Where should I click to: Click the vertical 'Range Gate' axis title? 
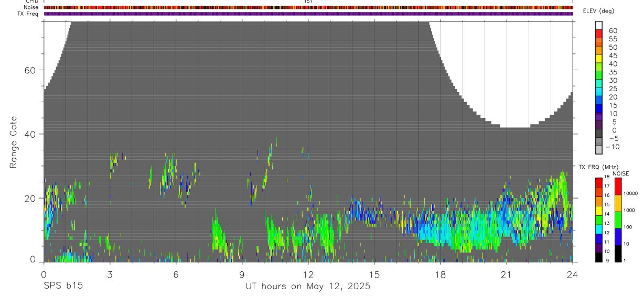(x=14, y=142)
